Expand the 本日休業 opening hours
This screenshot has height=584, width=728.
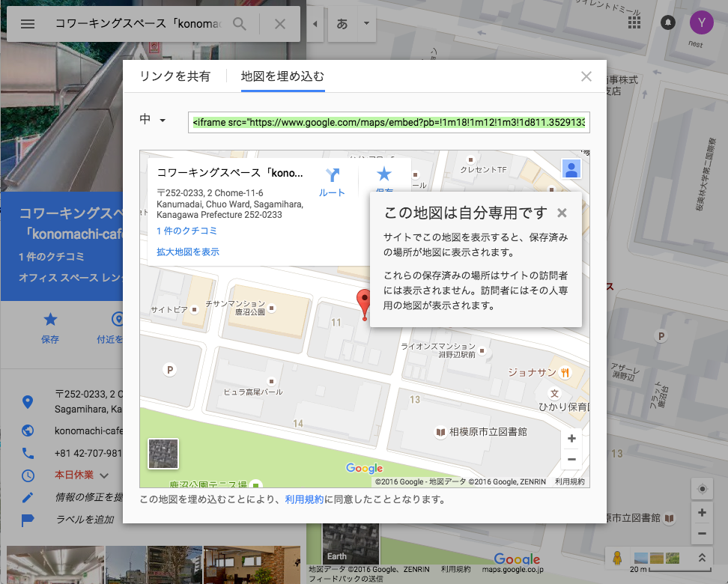click(104, 475)
